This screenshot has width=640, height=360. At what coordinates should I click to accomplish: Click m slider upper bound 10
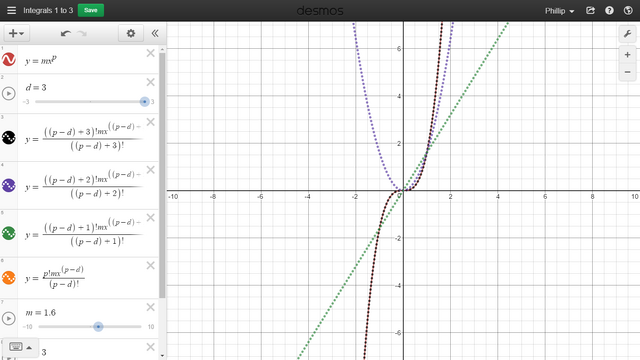151,327
